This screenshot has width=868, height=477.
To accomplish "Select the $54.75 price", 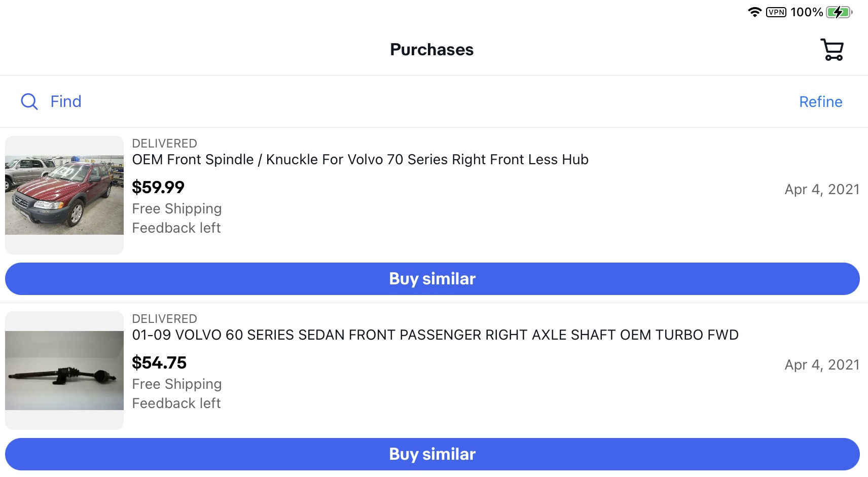I will pyautogui.click(x=159, y=363).
